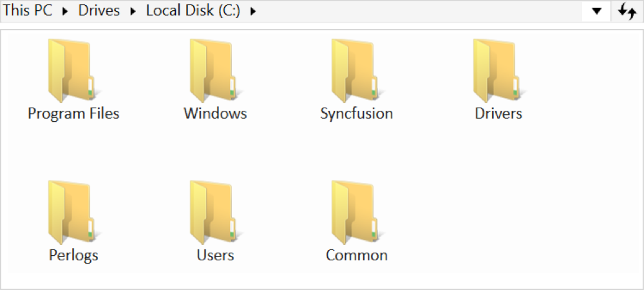Viewport: 644px width, 290px height.
Task: Open the Program Files folder icon
Action: click(x=72, y=71)
